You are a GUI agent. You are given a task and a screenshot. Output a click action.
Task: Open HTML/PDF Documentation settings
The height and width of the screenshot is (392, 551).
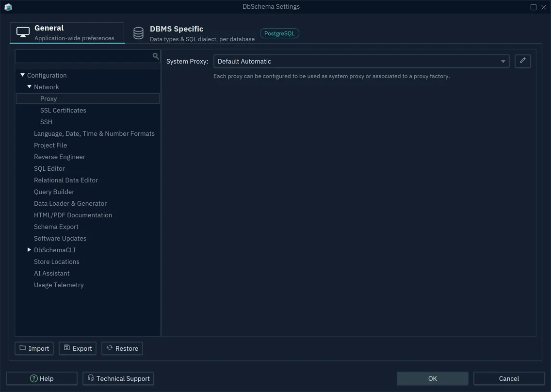click(73, 215)
